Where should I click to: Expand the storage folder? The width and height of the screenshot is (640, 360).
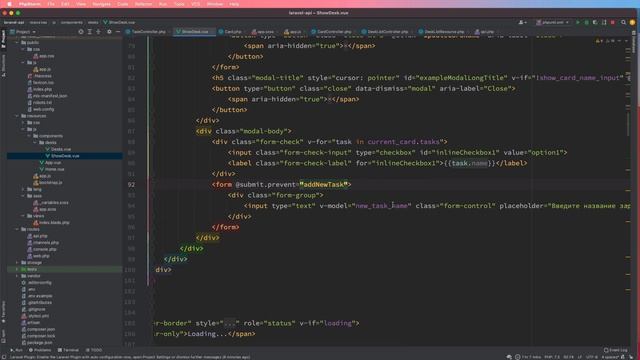[x=17, y=262]
